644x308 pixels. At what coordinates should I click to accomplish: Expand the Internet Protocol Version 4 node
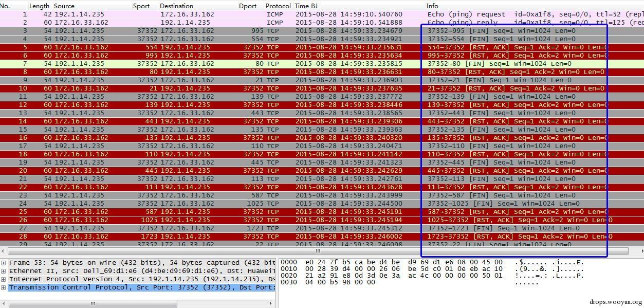[x=4, y=279]
